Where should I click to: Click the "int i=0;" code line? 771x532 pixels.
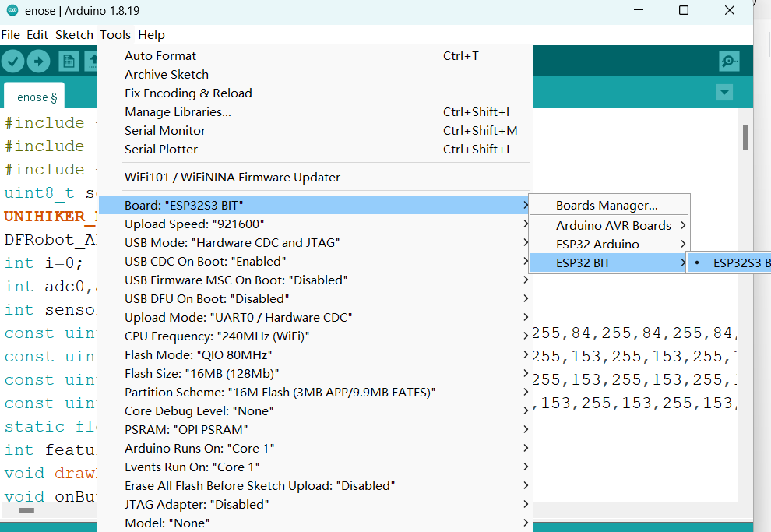pos(44,262)
